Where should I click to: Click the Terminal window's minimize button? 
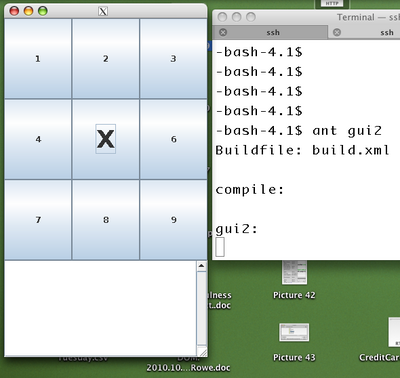237,17
